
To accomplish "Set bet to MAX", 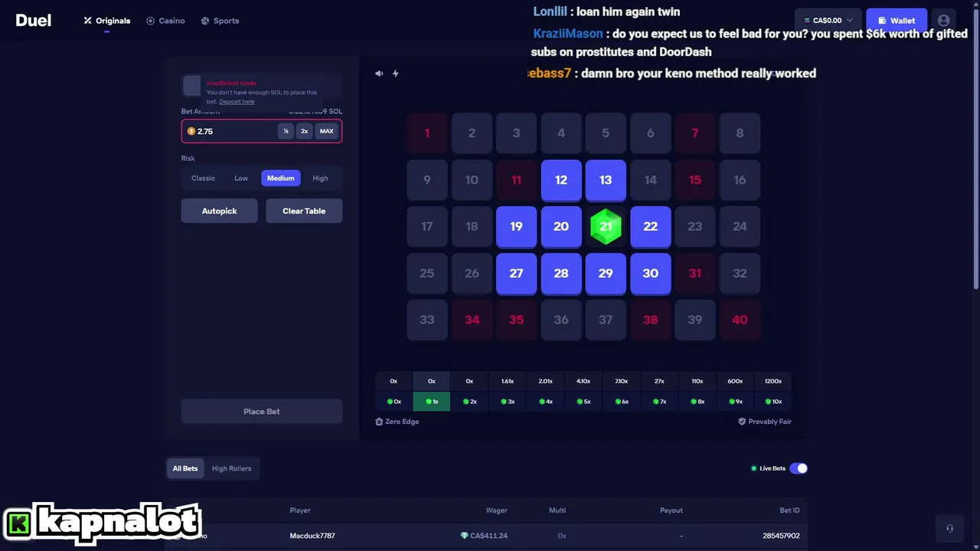I will (x=327, y=131).
